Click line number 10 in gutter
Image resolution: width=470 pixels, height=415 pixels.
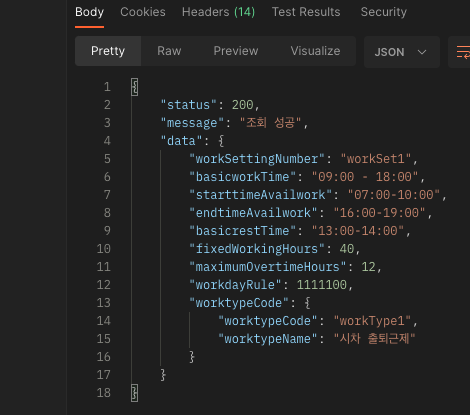tap(103, 249)
